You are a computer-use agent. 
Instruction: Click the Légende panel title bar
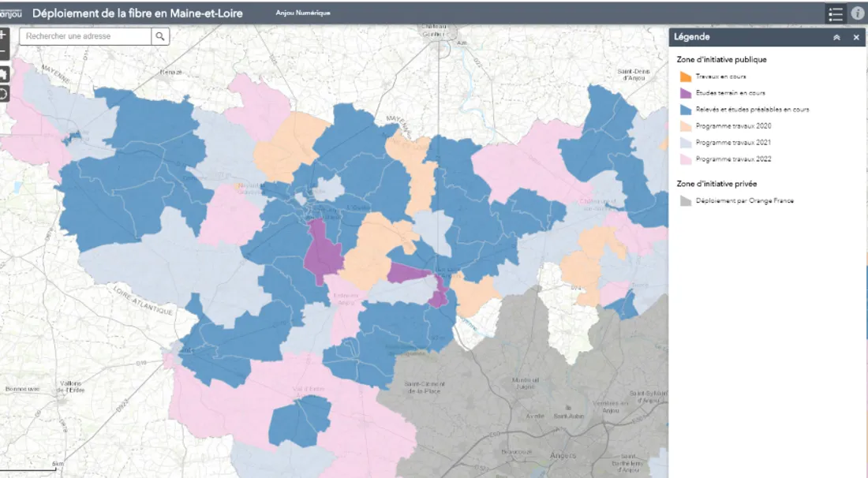[742, 37]
